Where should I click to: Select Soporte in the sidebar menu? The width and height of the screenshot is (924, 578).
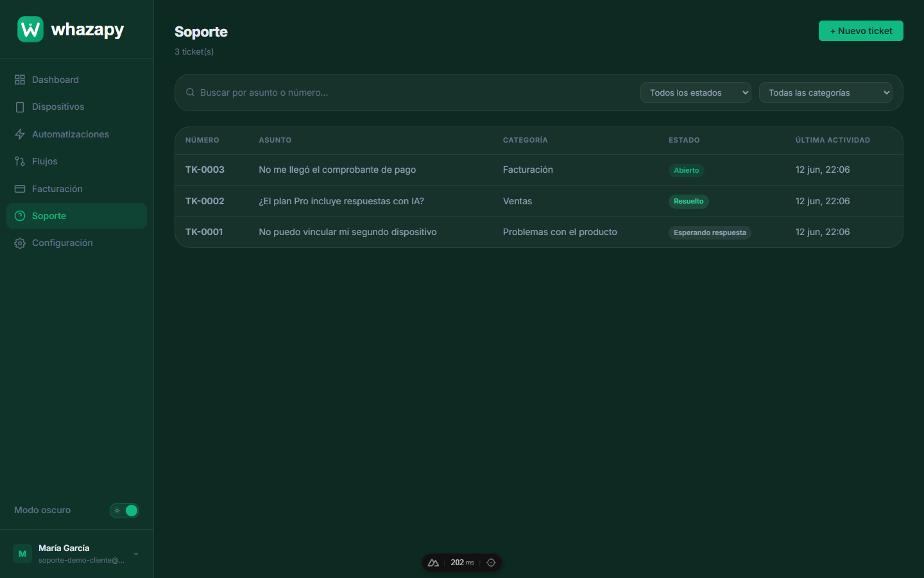pos(76,216)
